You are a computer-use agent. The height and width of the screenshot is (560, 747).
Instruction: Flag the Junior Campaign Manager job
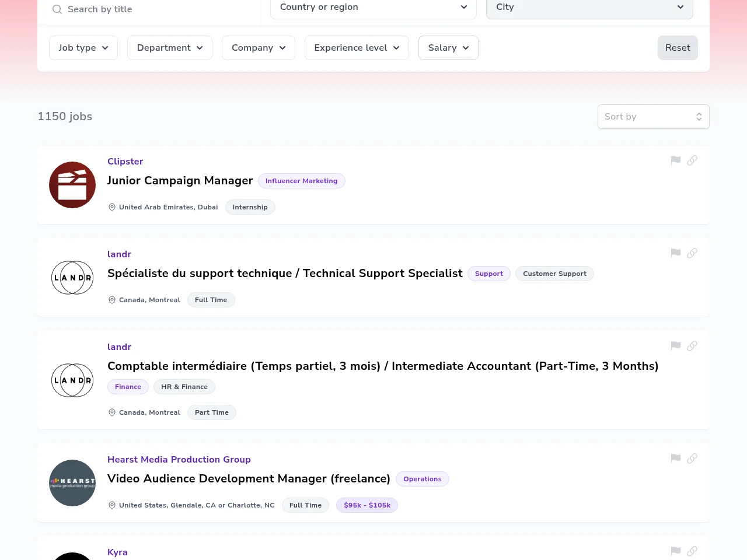click(x=676, y=160)
